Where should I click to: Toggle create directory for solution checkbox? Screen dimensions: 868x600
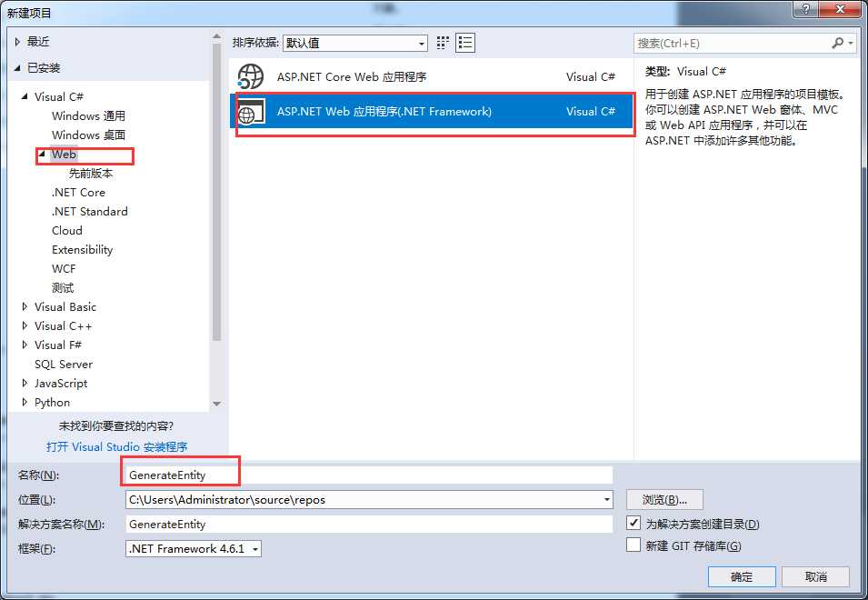click(x=634, y=523)
